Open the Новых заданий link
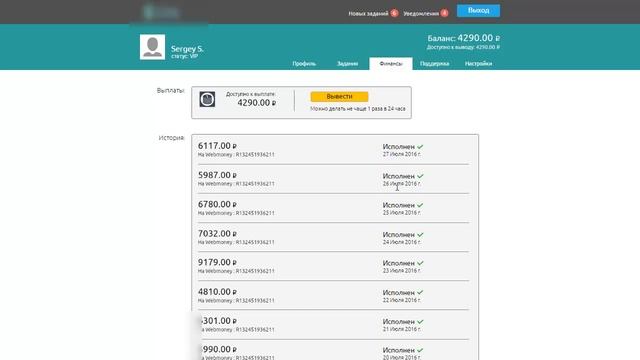Viewport: 640px width, 360px height. pyautogui.click(x=368, y=13)
